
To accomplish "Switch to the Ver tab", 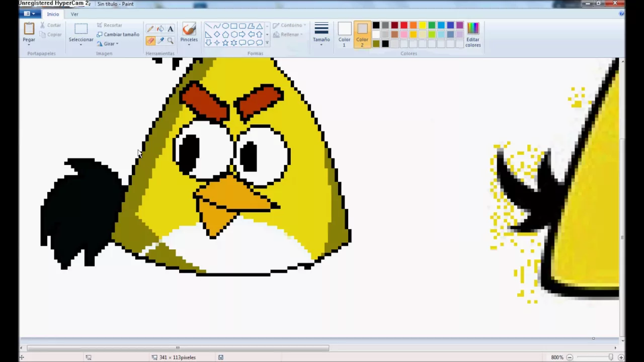I will 74,14.
